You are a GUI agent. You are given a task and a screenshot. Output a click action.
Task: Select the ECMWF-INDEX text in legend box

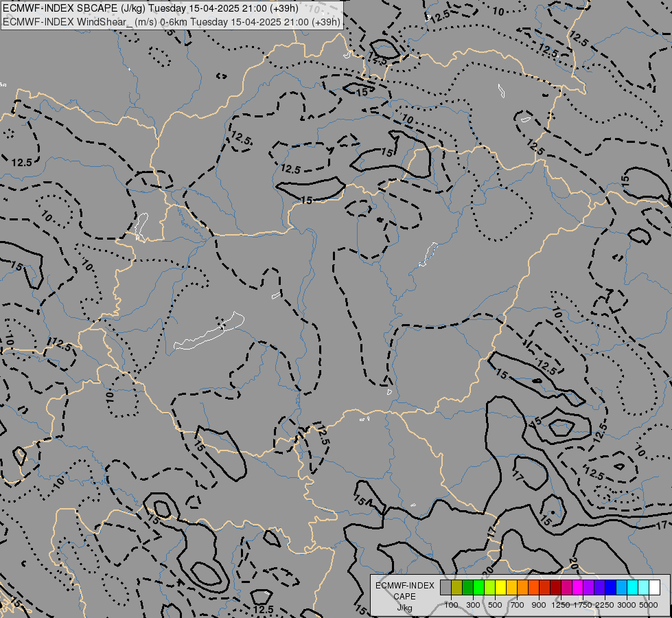[x=405, y=586]
